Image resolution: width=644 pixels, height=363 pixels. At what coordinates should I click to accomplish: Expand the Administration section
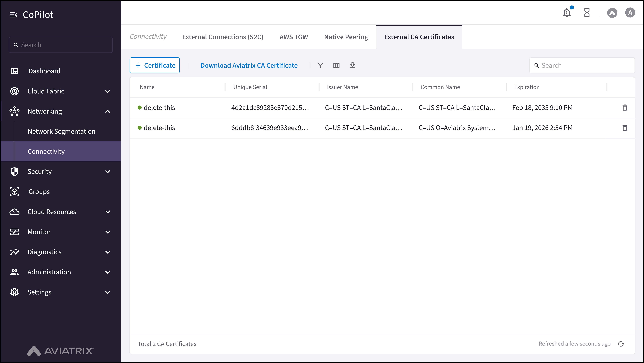107,272
